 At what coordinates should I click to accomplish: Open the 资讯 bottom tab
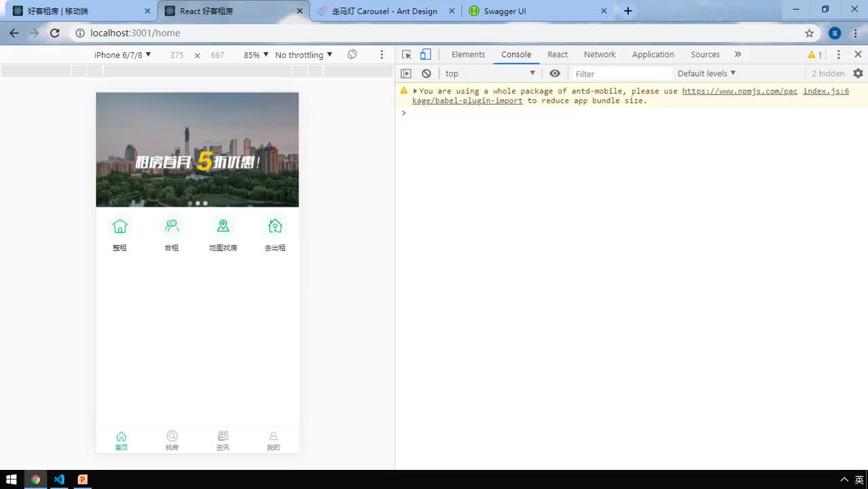coord(223,441)
